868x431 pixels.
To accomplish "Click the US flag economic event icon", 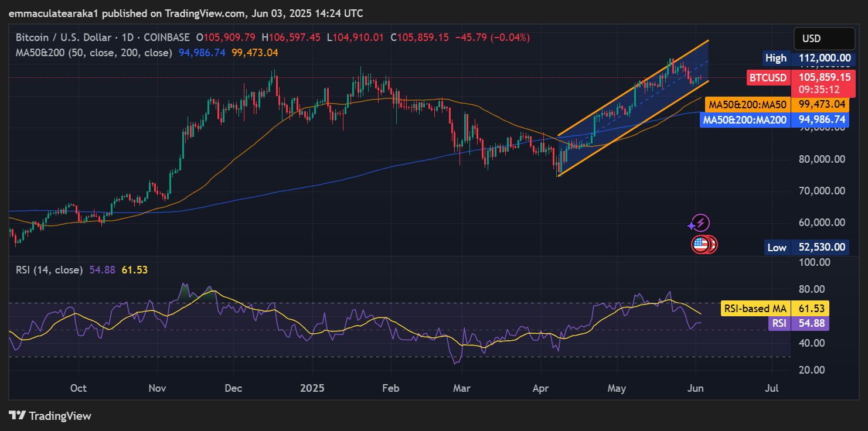I will pyautogui.click(x=700, y=244).
